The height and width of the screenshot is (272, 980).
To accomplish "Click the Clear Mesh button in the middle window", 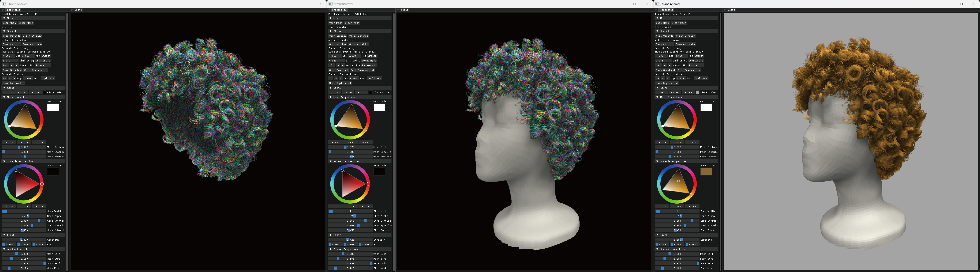I will click(352, 23).
